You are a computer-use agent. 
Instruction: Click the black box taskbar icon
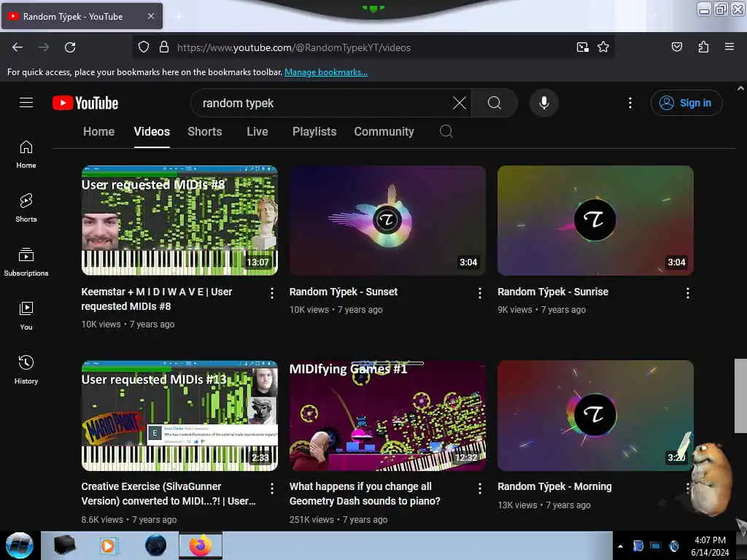[64, 545]
